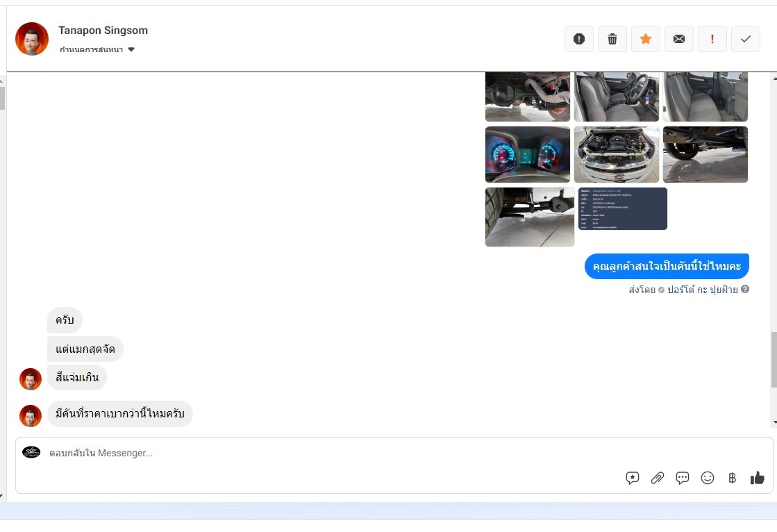777x532 pixels.
Task: Open quick replies speech bubble icon
Action: pyautogui.click(x=683, y=478)
